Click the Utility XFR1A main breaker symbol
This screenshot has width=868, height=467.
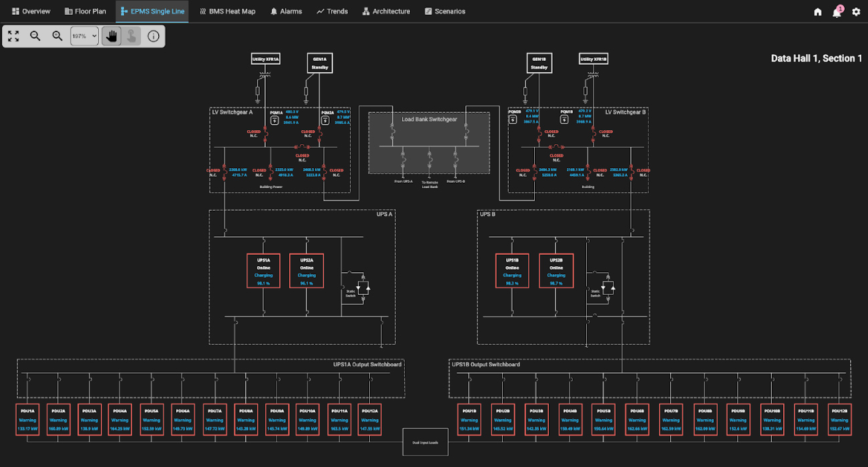pyautogui.click(x=266, y=135)
